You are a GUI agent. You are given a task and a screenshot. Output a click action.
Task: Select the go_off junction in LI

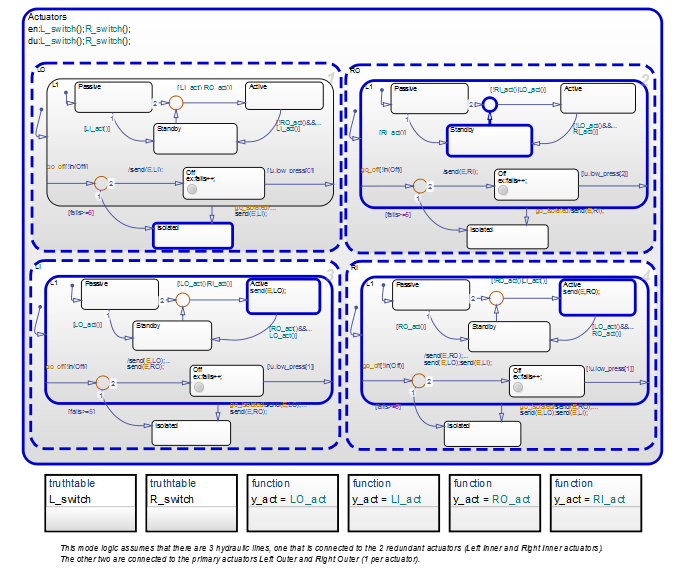tap(103, 383)
